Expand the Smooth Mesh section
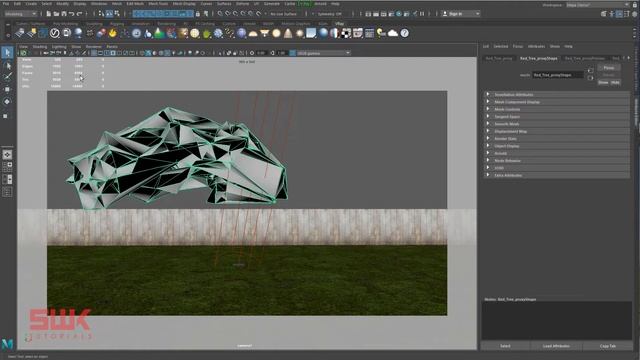640x360 pixels. pos(556,124)
